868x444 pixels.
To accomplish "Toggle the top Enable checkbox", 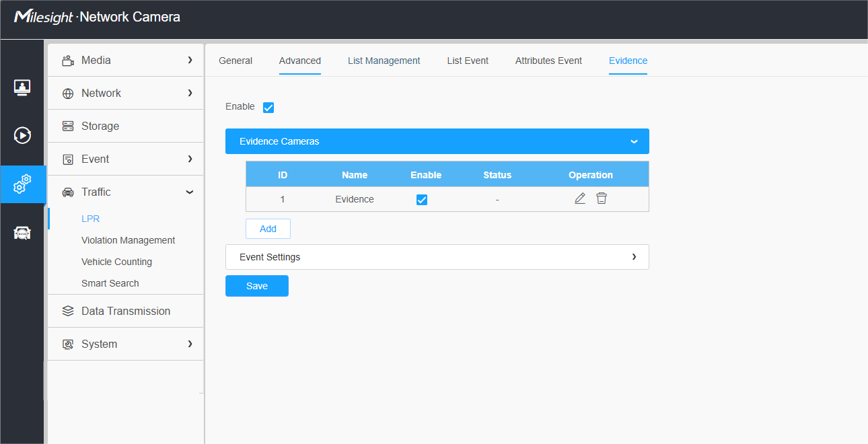I will point(268,108).
